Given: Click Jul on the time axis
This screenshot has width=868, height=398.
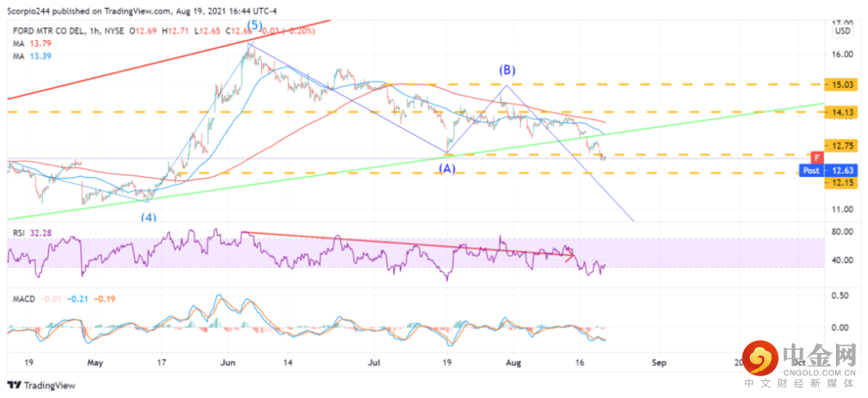Looking at the screenshot, I should [374, 363].
